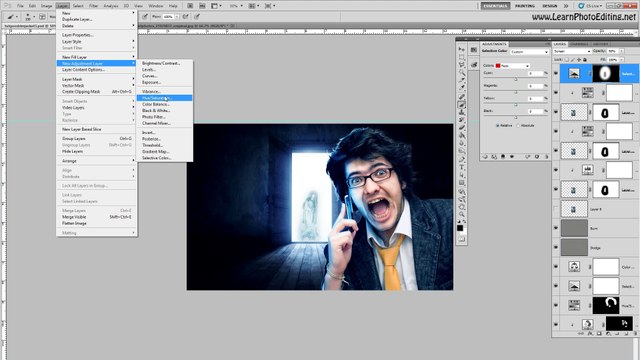The height and width of the screenshot is (360, 640).
Task: Choose Curves... from the adjustment submenu
Action: tap(164, 76)
